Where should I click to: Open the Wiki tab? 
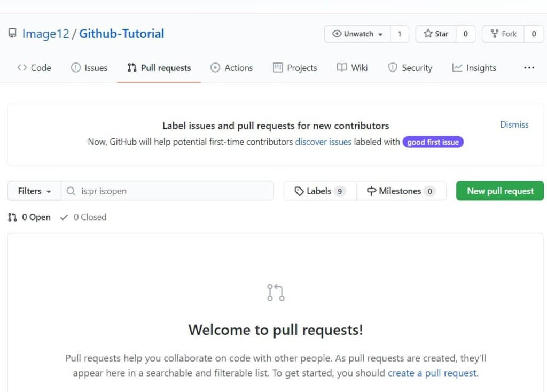click(x=353, y=68)
